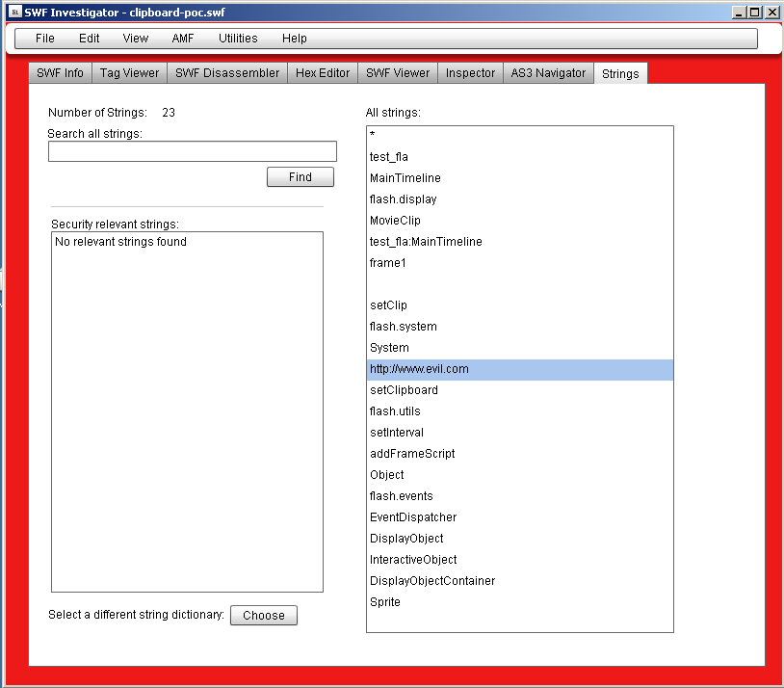Switch to the AS3 Navigator tab
Viewport: 784px width, 688px height.
(x=548, y=73)
